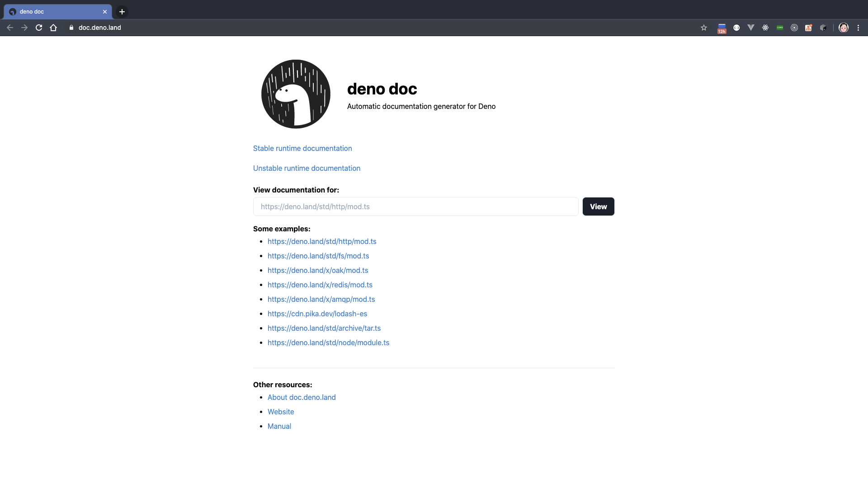
Task: Go to the browser home page
Action: [x=53, y=28]
